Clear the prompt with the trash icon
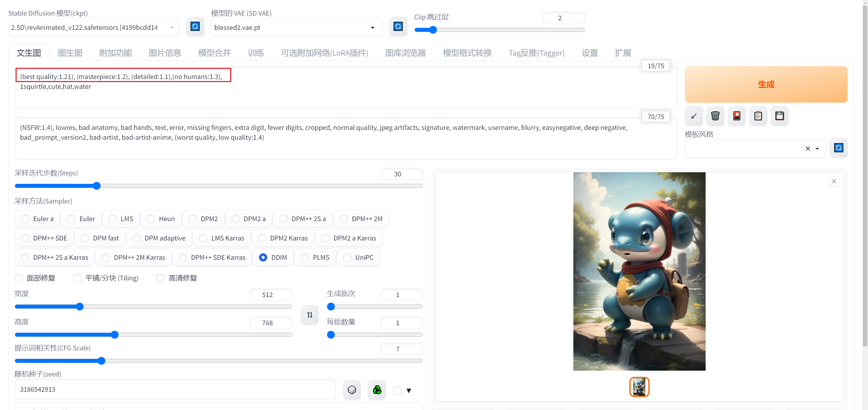The width and height of the screenshot is (868, 410). (715, 116)
